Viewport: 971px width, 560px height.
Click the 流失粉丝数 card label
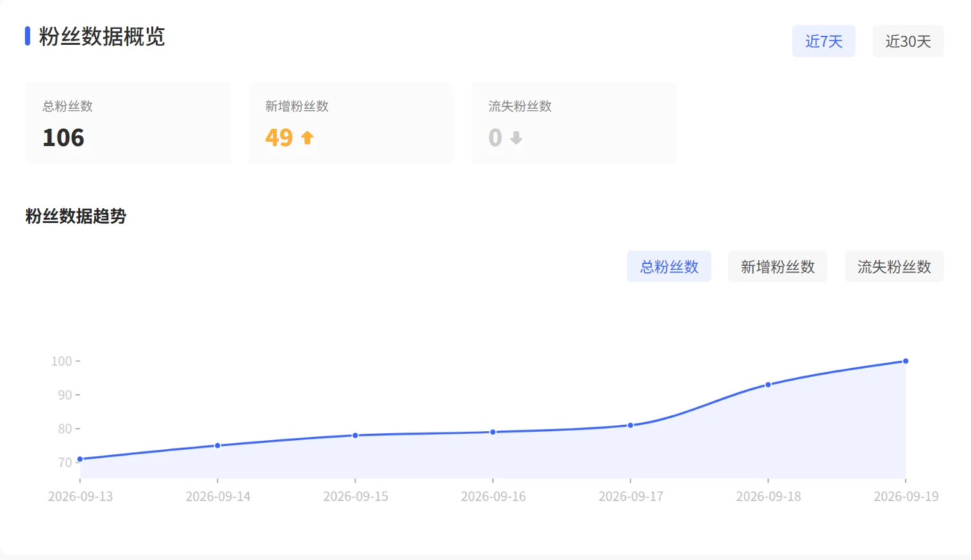point(520,106)
